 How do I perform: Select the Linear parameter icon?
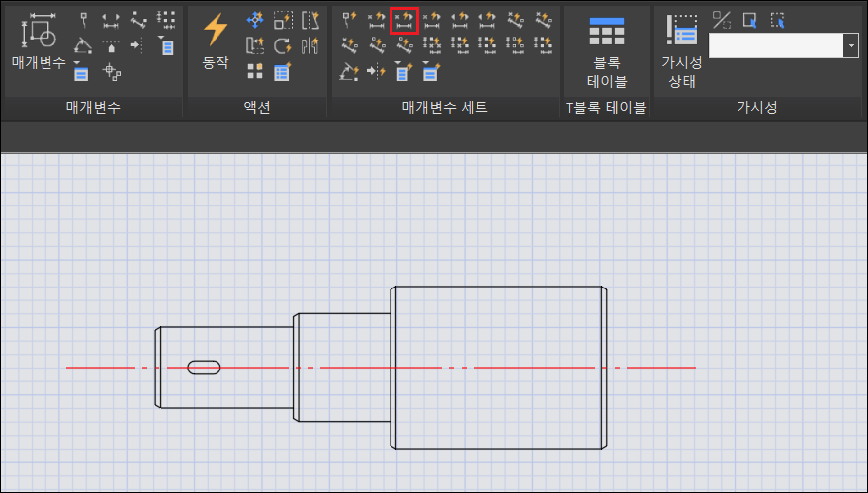click(x=111, y=21)
